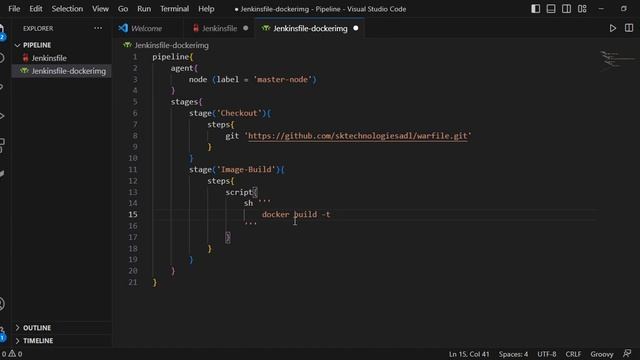The image size is (640, 360).
Task: Open Run and Debug activity bar icon
Action: pos(2,116)
